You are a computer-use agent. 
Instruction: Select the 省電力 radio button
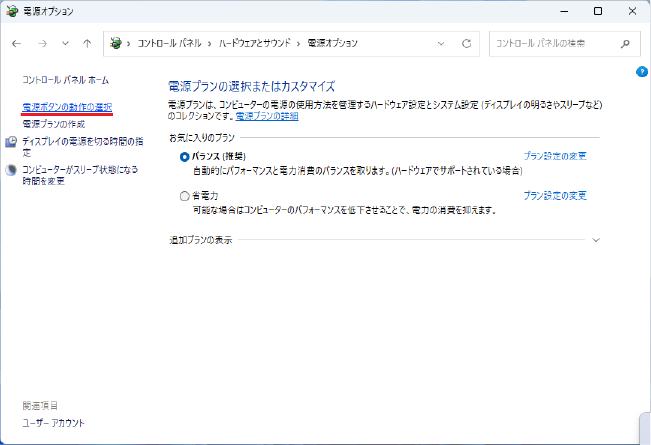coord(185,196)
